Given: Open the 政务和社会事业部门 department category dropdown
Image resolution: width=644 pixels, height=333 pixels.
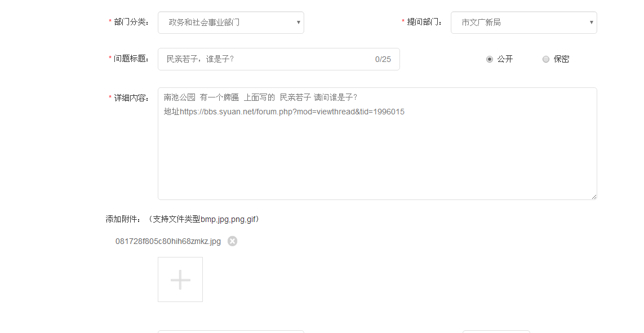Looking at the screenshot, I should click(231, 22).
